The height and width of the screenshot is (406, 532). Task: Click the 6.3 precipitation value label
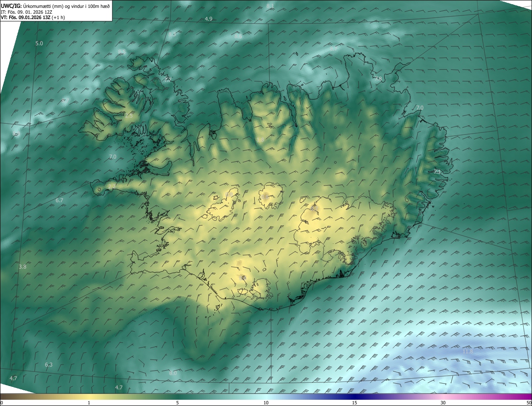pyautogui.click(x=49, y=364)
